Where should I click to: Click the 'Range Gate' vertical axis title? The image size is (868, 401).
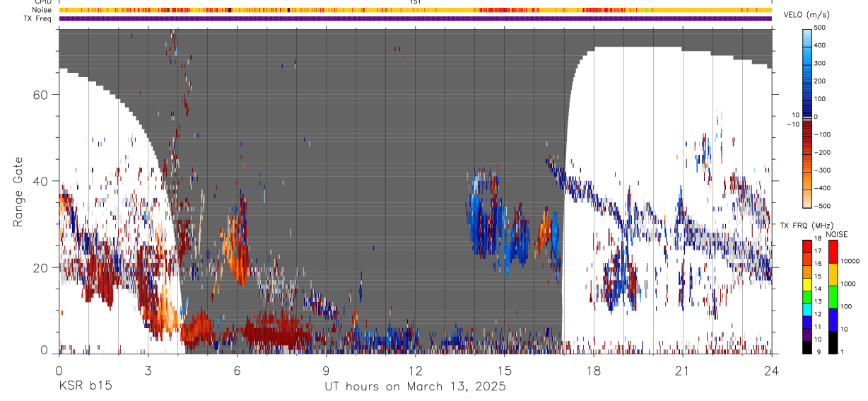tap(18, 191)
